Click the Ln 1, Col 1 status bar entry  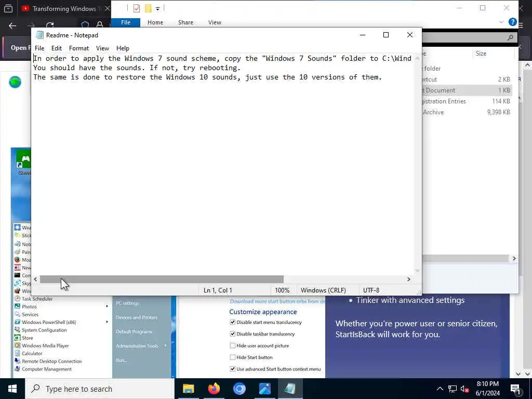[x=218, y=290]
